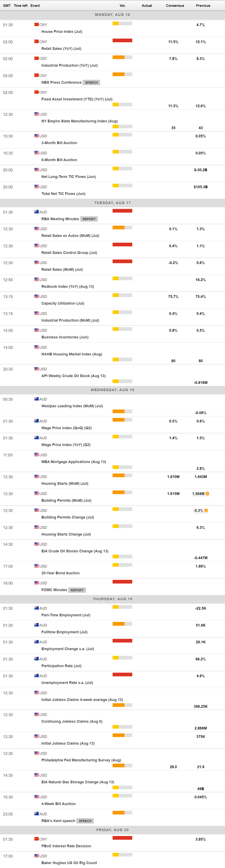Click the info icon next to -5.3%

point(206,511)
